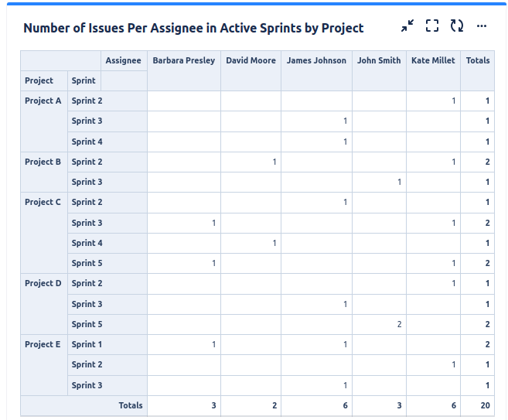508x420 pixels.
Task: Click John Smith's value in Project B Sprint 3
Action: 400,182
